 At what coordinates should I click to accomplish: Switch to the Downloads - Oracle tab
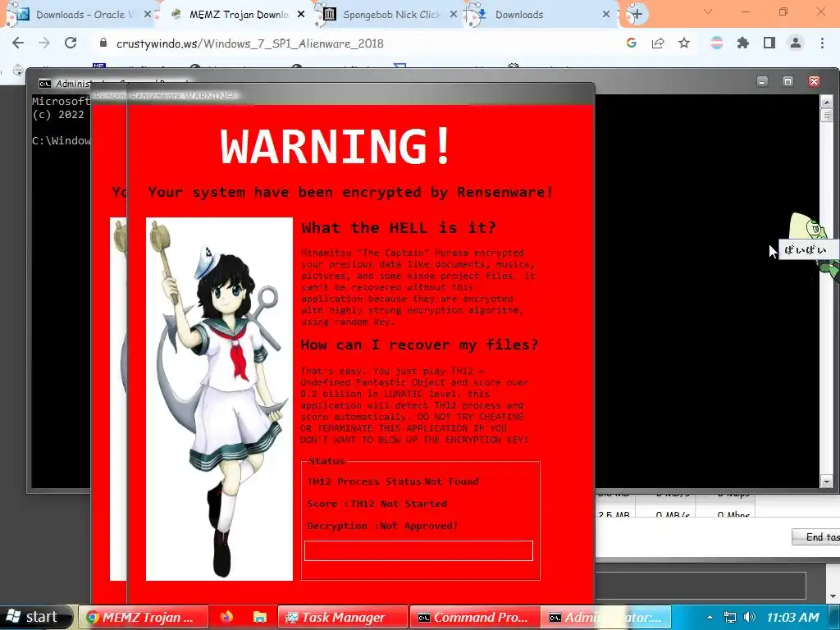[80, 15]
